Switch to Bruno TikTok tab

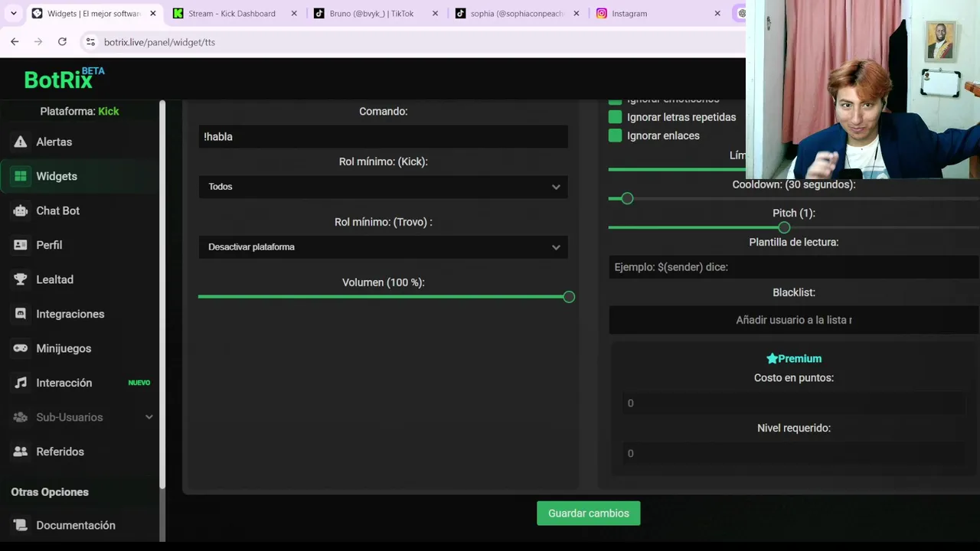tap(371, 13)
